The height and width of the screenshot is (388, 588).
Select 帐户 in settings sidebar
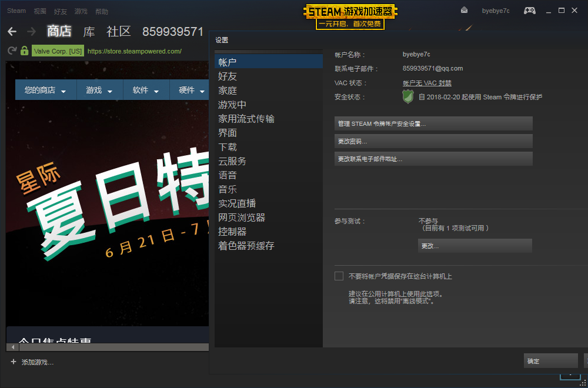click(269, 62)
